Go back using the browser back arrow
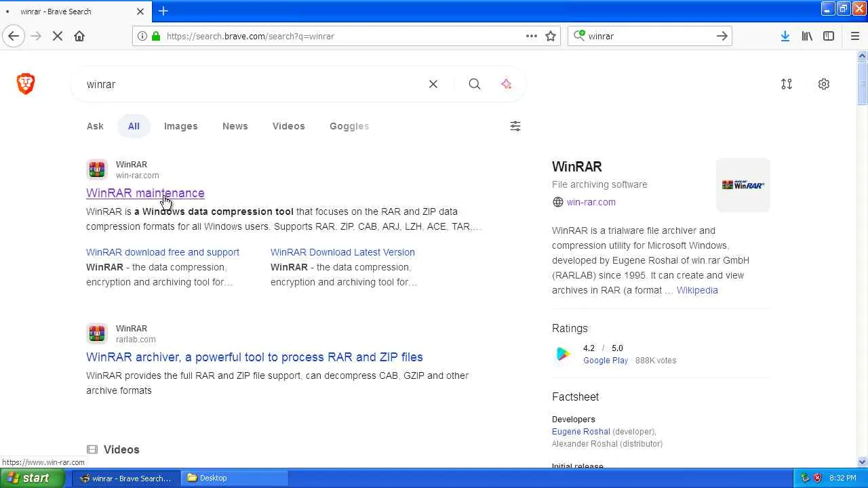868x488 pixels. click(14, 36)
